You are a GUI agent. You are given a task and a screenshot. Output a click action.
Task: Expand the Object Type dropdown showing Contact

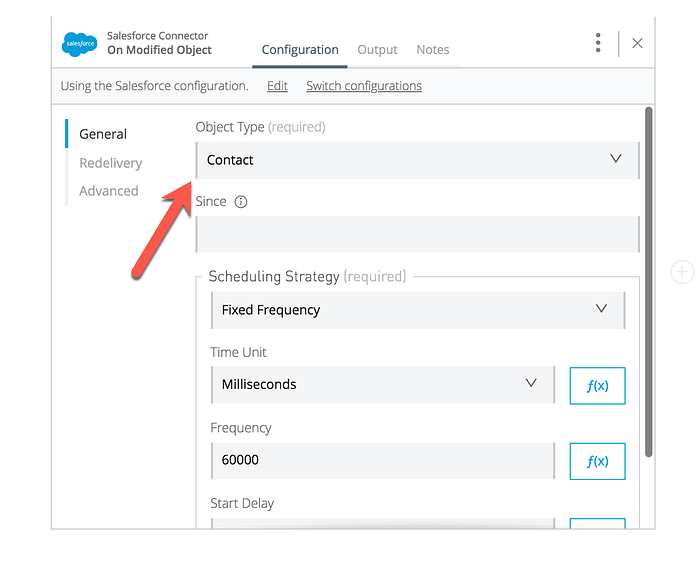418,160
